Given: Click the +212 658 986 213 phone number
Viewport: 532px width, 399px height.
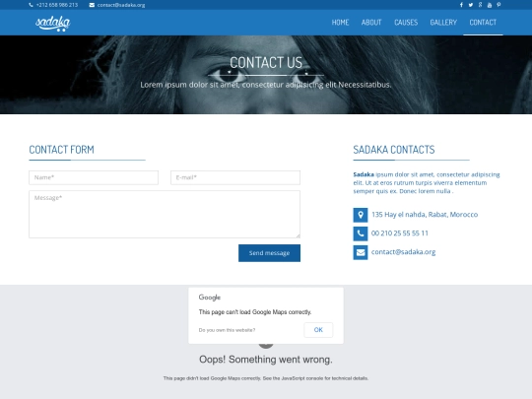Looking at the screenshot, I should pos(57,5).
